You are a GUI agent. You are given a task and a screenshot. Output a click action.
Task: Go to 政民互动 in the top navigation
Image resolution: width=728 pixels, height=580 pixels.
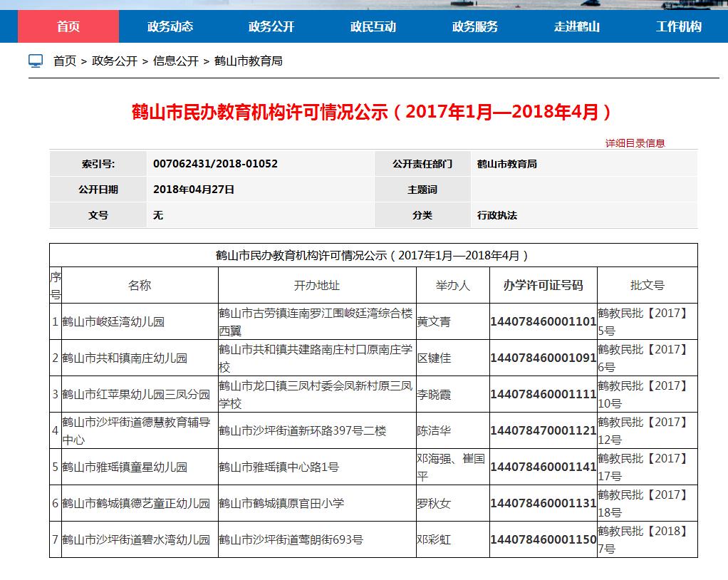pos(373,27)
